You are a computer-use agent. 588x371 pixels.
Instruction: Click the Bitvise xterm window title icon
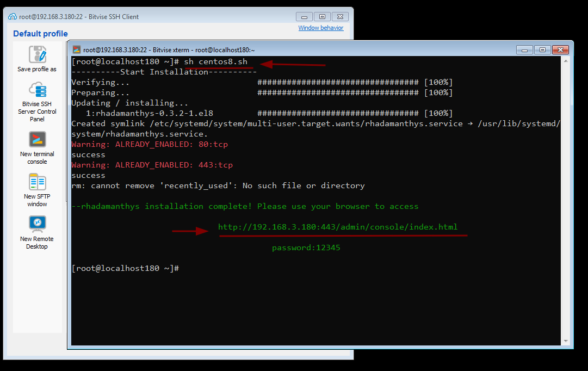pos(77,50)
